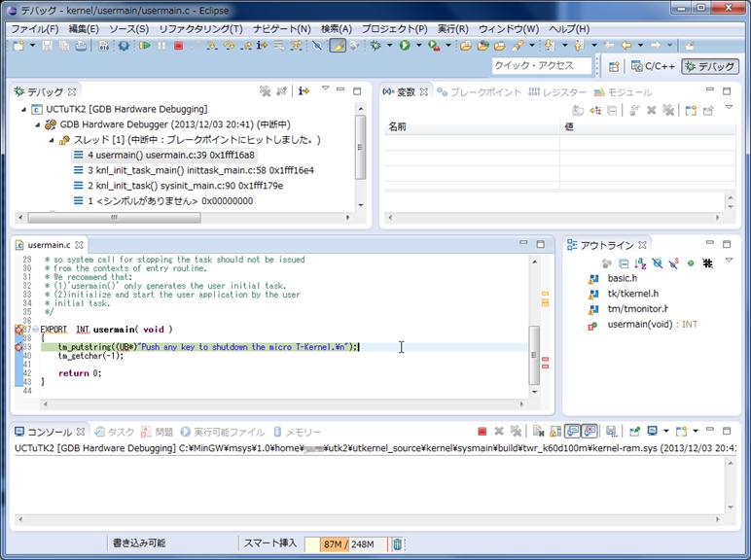The width and height of the screenshot is (751, 560).
Task: Collapse the UCTuTK2 launch tree node
Action: click(x=23, y=110)
